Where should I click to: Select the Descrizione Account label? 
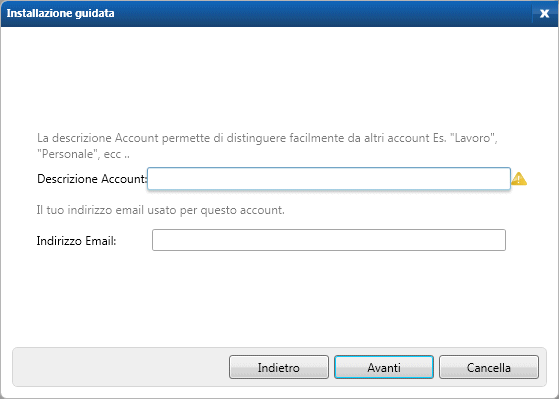pos(92,179)
